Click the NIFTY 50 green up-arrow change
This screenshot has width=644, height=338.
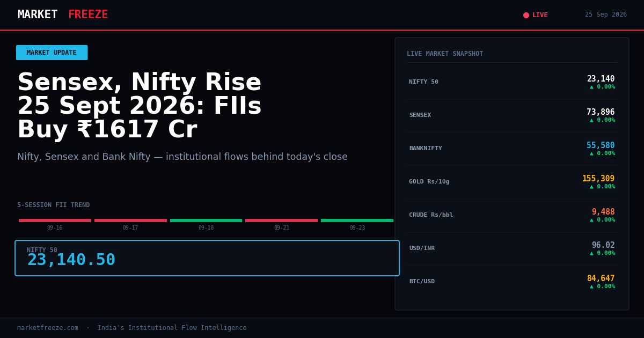coord(602,87)
